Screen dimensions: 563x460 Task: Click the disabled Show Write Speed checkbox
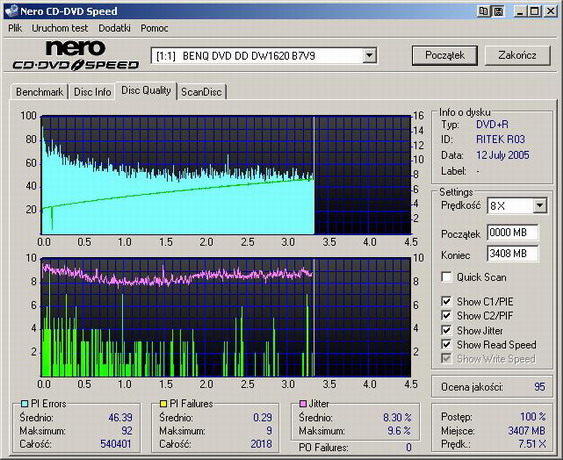[446, 358]
